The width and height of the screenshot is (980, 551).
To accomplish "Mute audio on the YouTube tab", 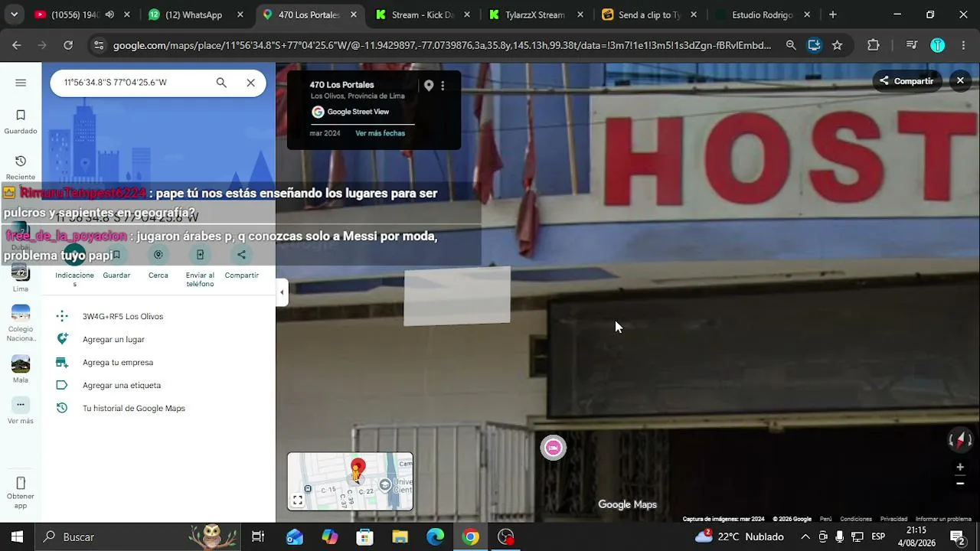I will 109,15.
